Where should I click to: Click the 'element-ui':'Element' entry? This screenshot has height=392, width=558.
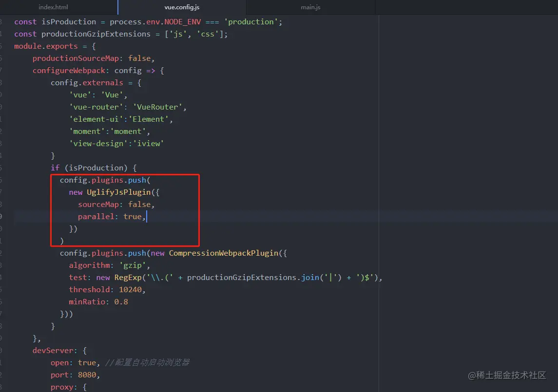click(121, 119)
